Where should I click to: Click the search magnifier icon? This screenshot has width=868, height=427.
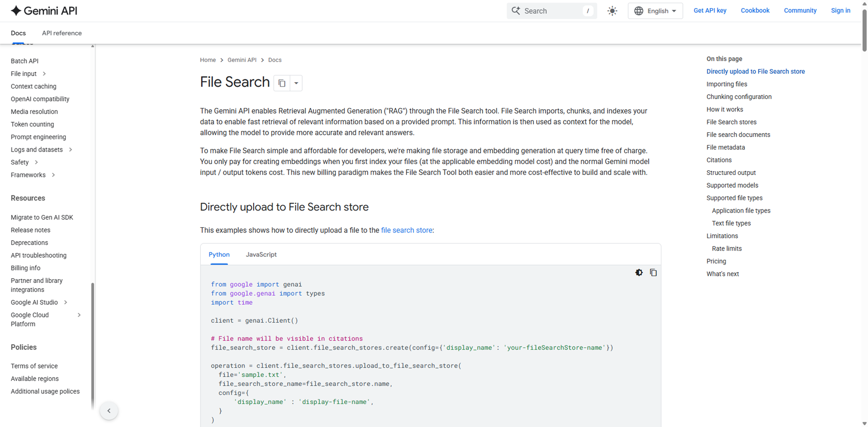click(516, 10)
